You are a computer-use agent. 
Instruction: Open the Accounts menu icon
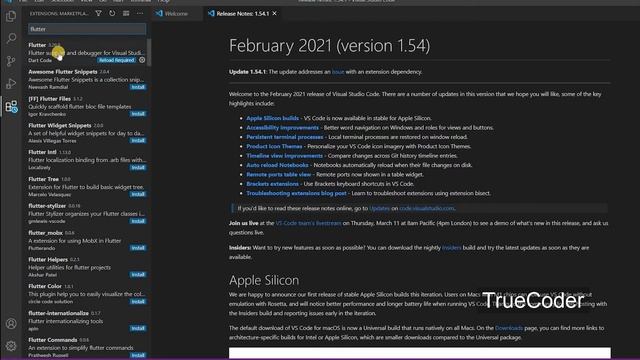point(11,324)
